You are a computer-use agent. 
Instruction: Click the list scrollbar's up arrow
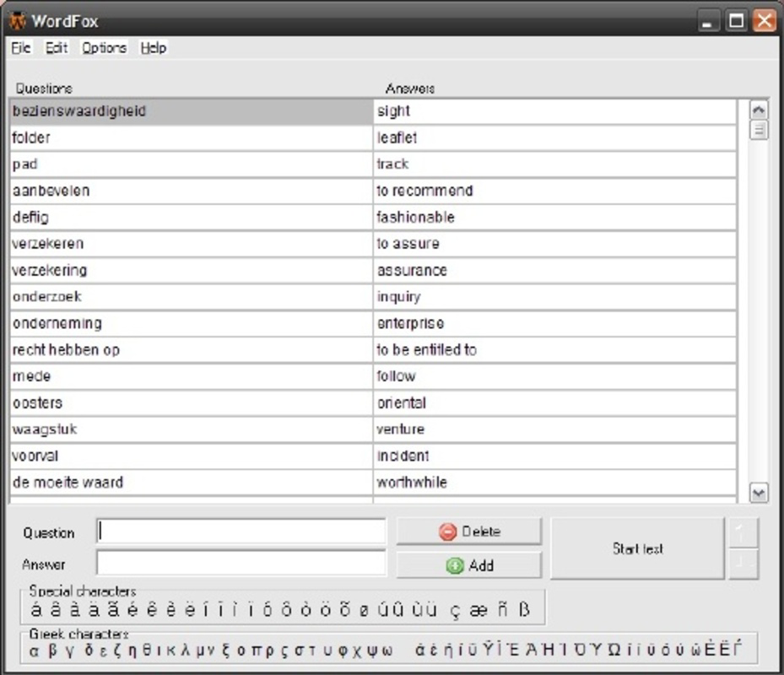[759, 110]
